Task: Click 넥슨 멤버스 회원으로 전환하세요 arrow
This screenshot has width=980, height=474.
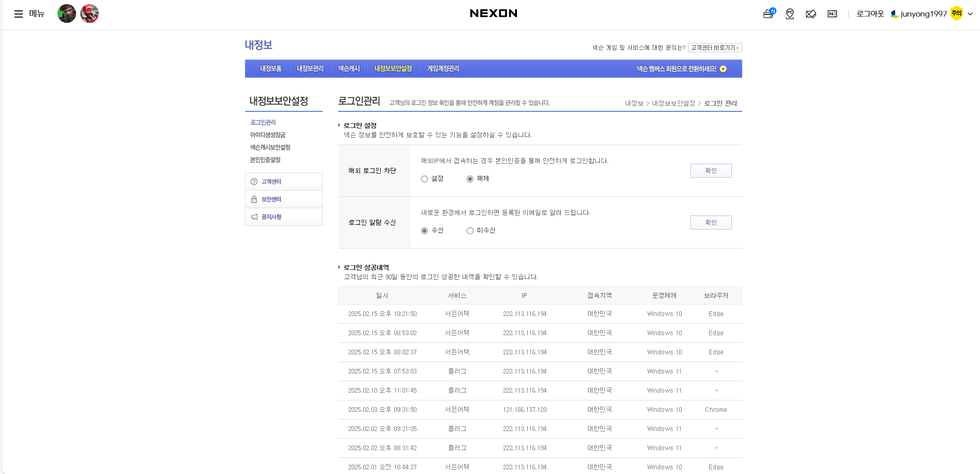Action: pos(723,69)
